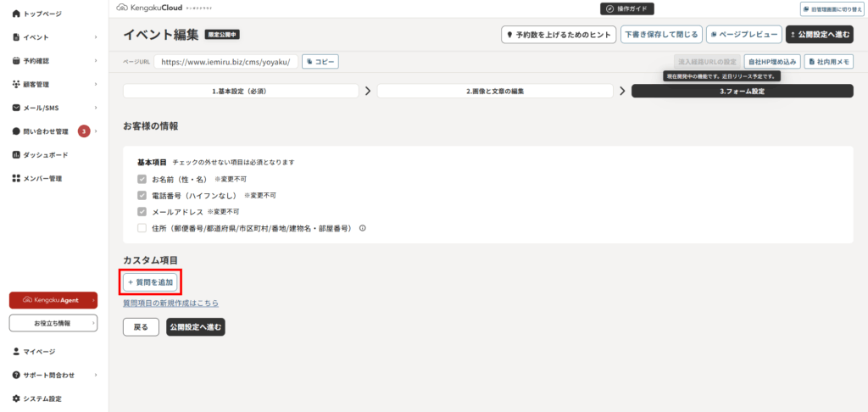This screenshot has height=412, width=868.
Task: Click the chat bubble icon beside 問い合わせ管理
Action: pos(16,131)
